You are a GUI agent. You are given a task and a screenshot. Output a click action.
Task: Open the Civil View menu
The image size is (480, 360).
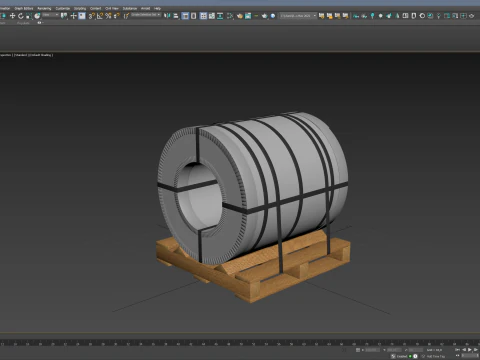(112, 8)
